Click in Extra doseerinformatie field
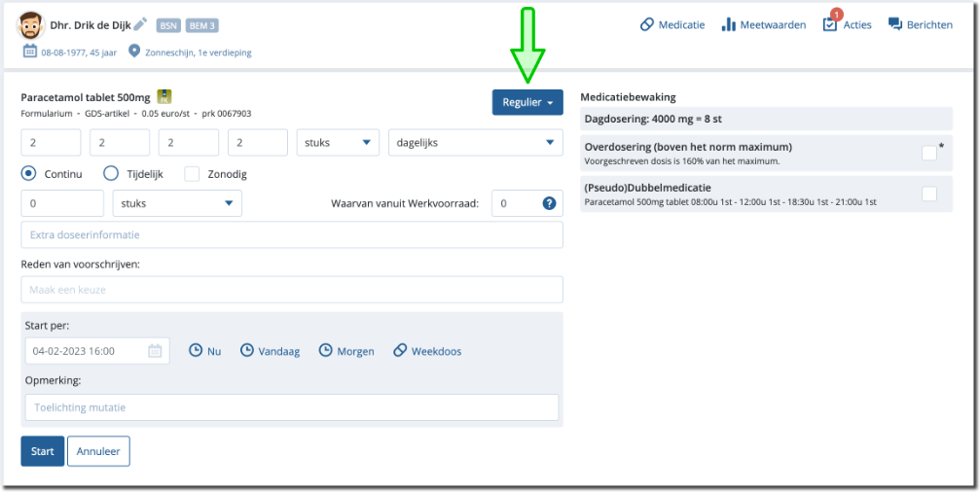Screen dimensions: 980x492 click(291, 235)
